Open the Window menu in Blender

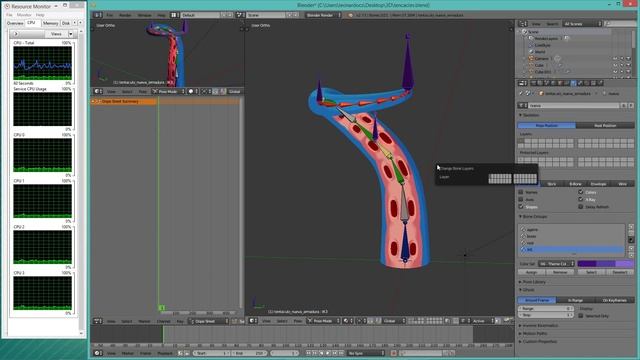pyautogui.click(x=144, y=15)
